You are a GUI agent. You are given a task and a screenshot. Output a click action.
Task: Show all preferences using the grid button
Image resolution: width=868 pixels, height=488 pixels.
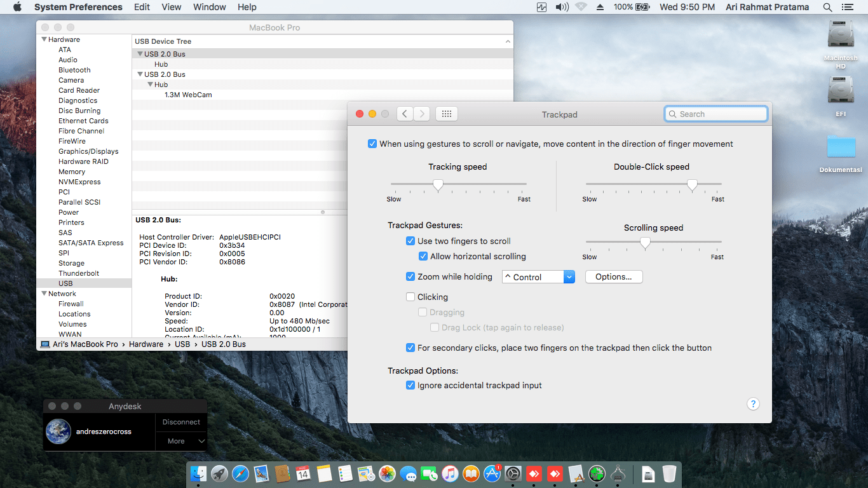pos(446,114)
